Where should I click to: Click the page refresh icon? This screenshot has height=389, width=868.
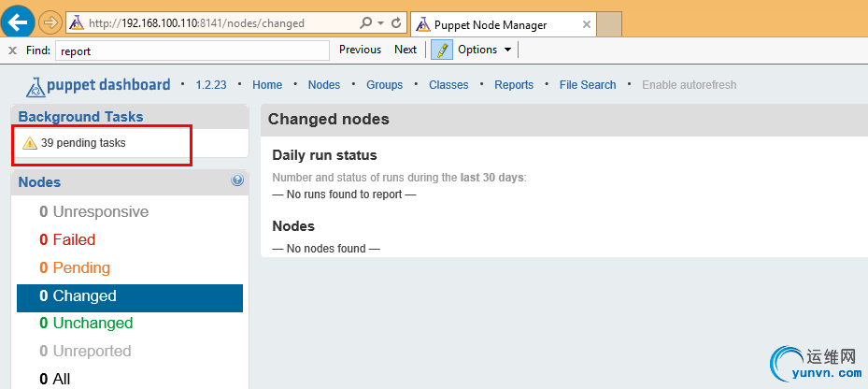(396, 23)
